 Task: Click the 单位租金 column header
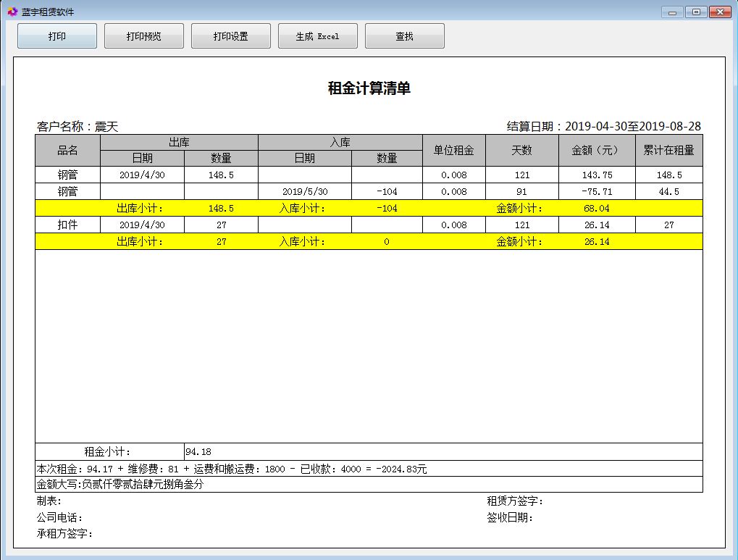coord(453,151)
